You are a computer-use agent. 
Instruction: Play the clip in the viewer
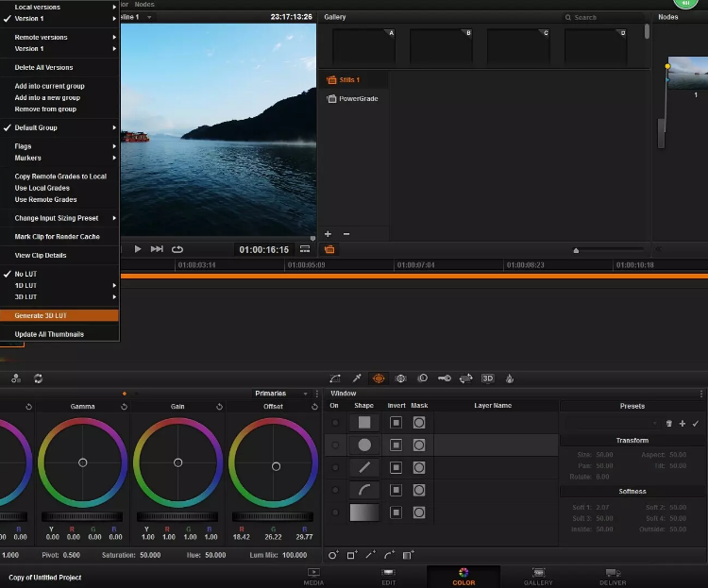tap(138, 249)
